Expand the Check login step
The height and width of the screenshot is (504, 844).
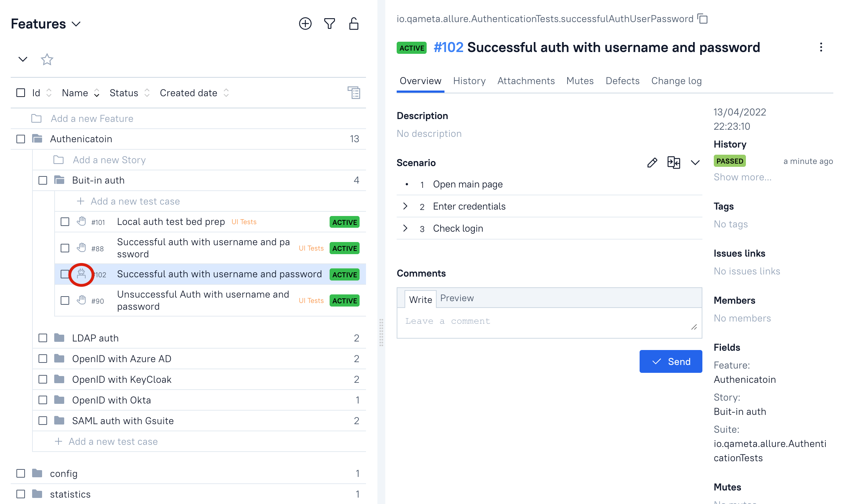(405, 228)
